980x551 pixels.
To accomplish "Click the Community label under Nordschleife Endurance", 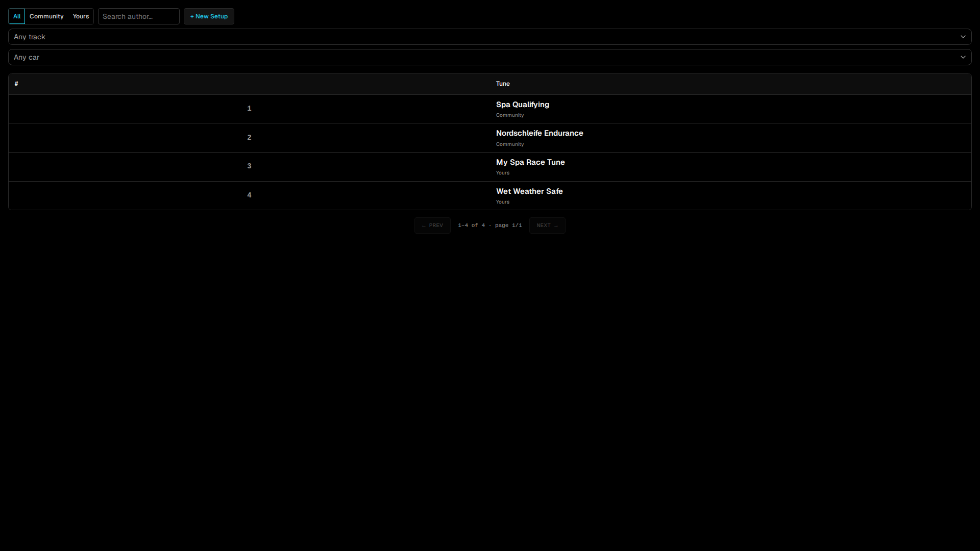I will point(510,144).
